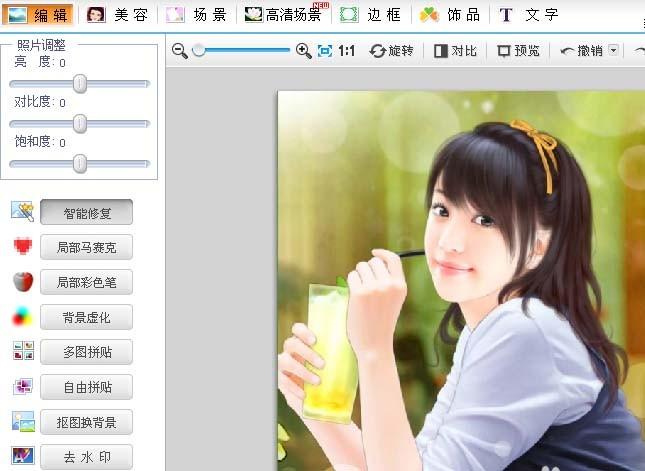
Task: Click the remove watermark icon
Action: click(x=23, y=456)
